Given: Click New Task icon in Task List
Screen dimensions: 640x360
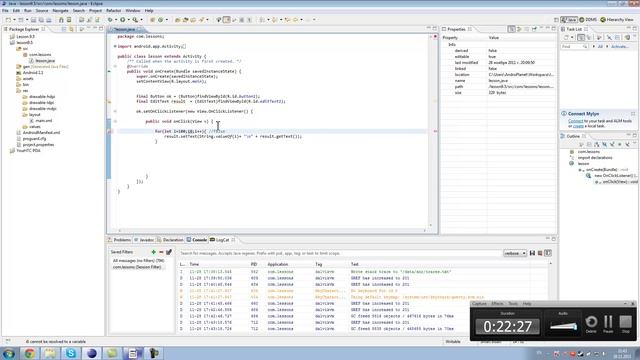Looking at the screenshot, I should (566, 38).
